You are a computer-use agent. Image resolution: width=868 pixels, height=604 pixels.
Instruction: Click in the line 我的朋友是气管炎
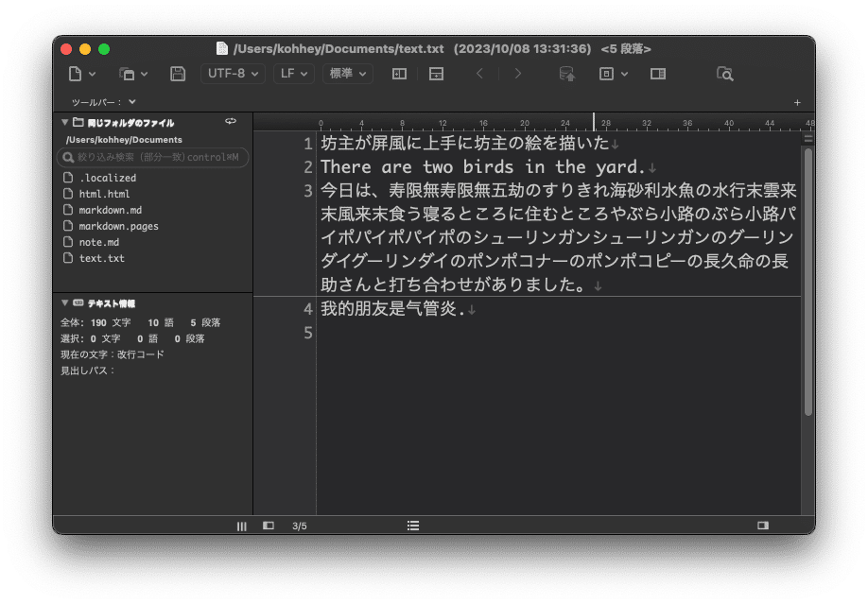tap(392, 308)
